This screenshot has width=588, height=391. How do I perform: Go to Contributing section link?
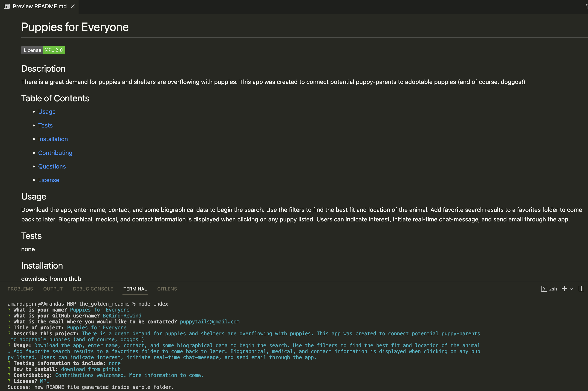click(55, 153)
